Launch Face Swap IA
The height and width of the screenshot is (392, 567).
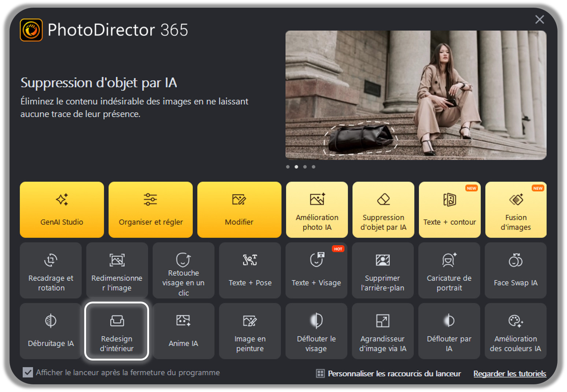[x=516, y=270]
